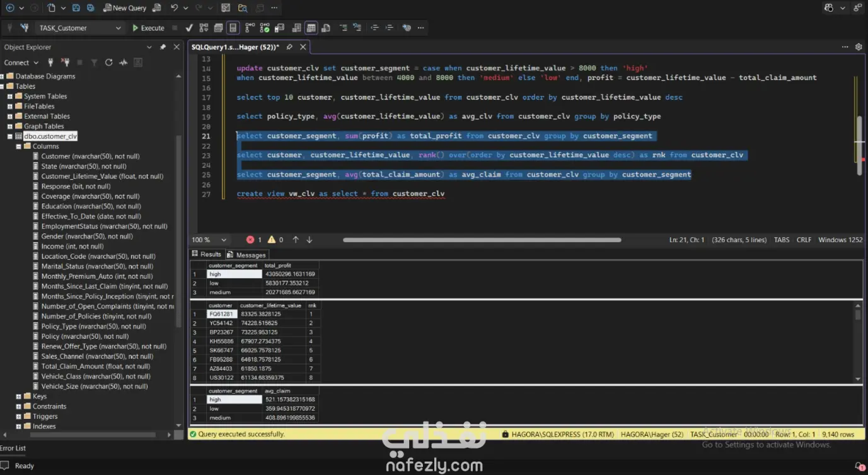The height and width of the screenshot is (475, 868).
Task: Close the Object Explorer panel
Action: tap(176, 47)
